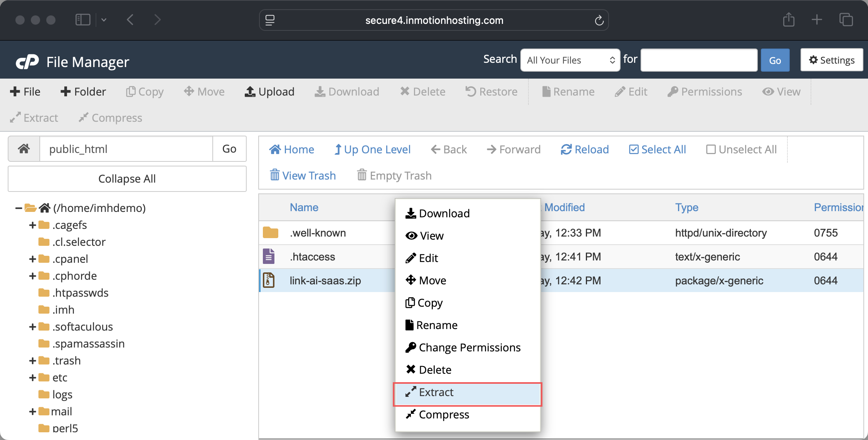Viewport: 868px width, 440px height.
Task: Select Change Permissions in context menu
Action: (x=469, y=348)
